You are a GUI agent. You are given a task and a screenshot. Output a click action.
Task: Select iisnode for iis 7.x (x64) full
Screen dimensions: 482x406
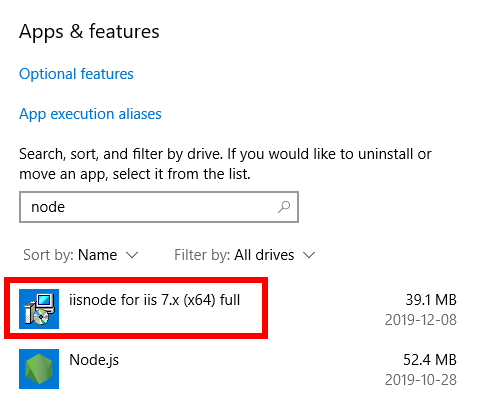(x=154, y=300)
